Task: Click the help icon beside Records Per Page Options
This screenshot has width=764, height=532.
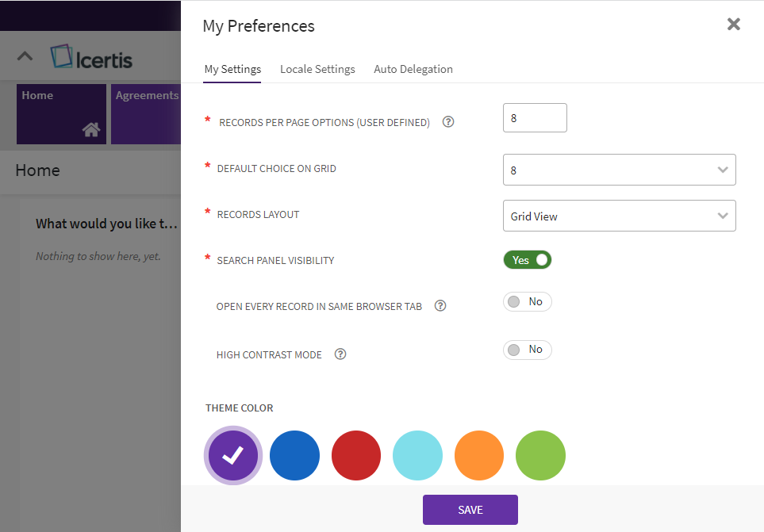Action: (448, 122)
